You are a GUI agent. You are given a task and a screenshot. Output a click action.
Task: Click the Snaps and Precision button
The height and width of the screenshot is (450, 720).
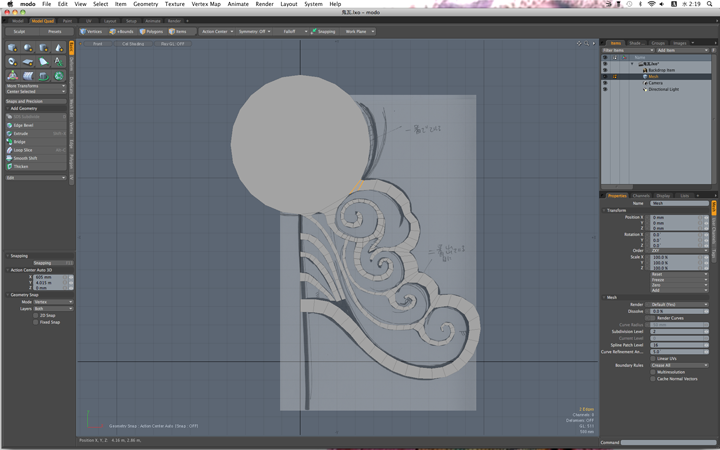(x=36, y=101)
